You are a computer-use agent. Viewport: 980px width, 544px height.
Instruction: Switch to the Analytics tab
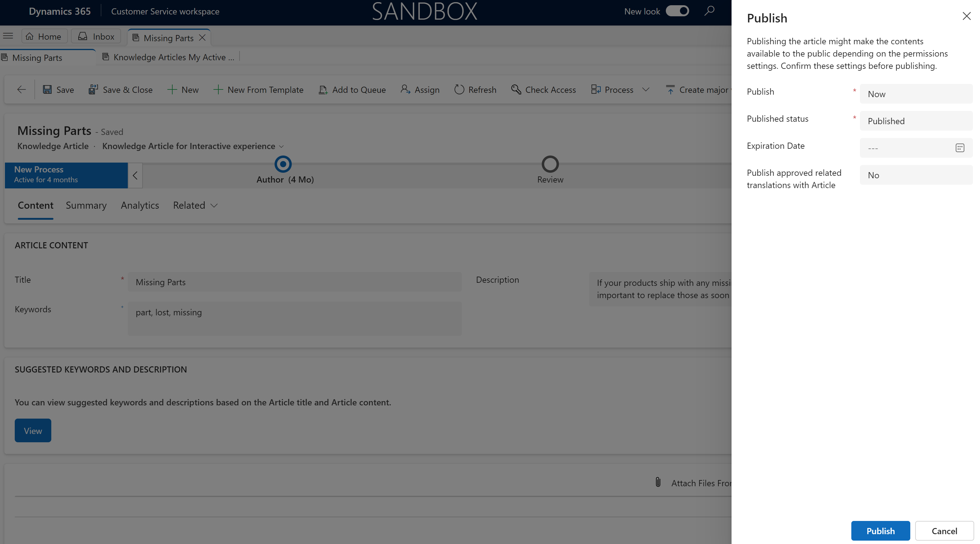(140, 205)
